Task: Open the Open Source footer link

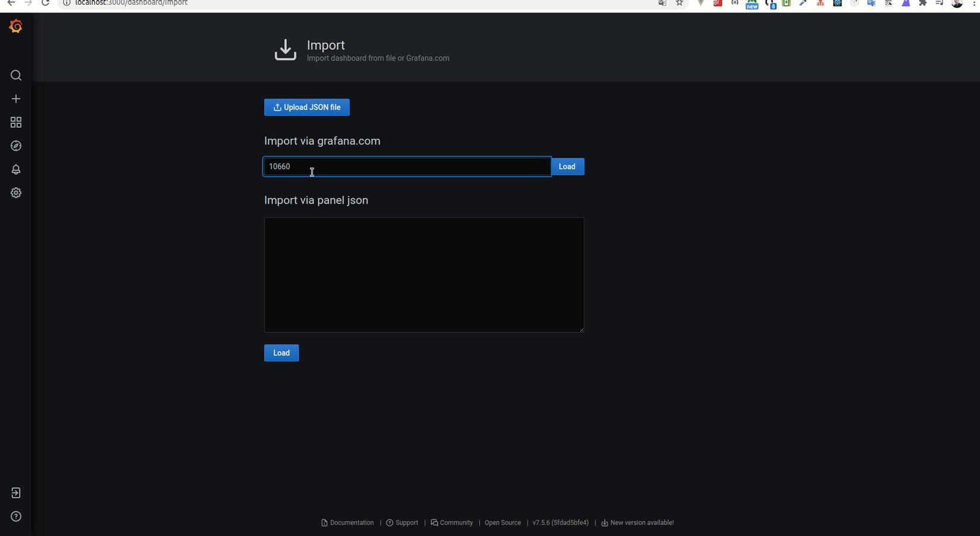Action: pyautogui.click(x=502, y=523)
